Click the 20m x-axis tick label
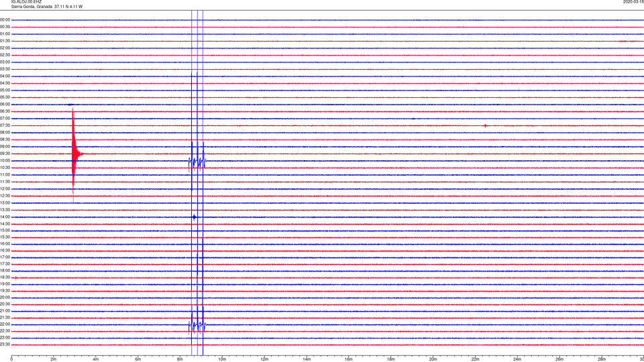This screenshot has width=644, height=362. [433, 359]
